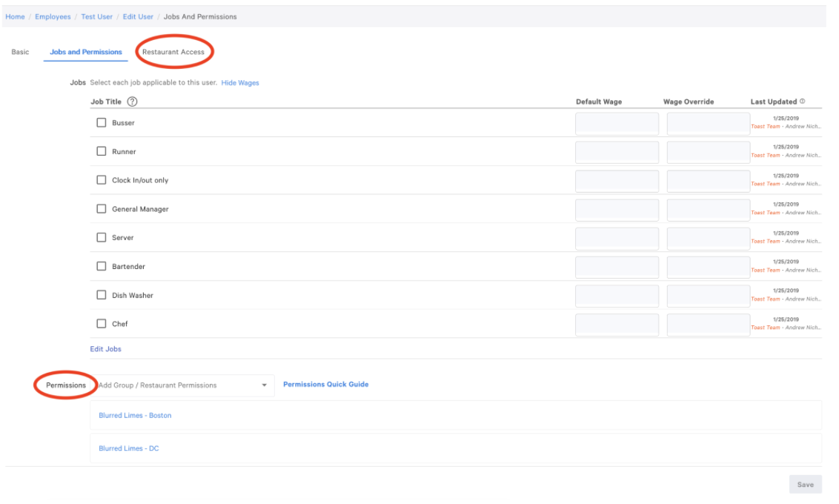Open the Edit Jobs link
Viewport: 839px width, 504px height.
tap(106, 349)
